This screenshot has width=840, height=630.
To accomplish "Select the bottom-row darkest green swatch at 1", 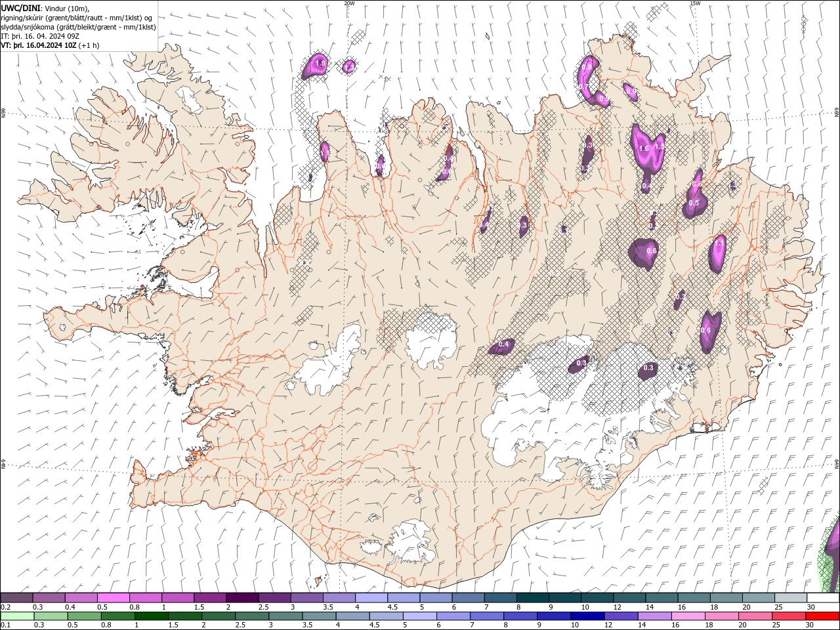I will [x=152, y=616].
